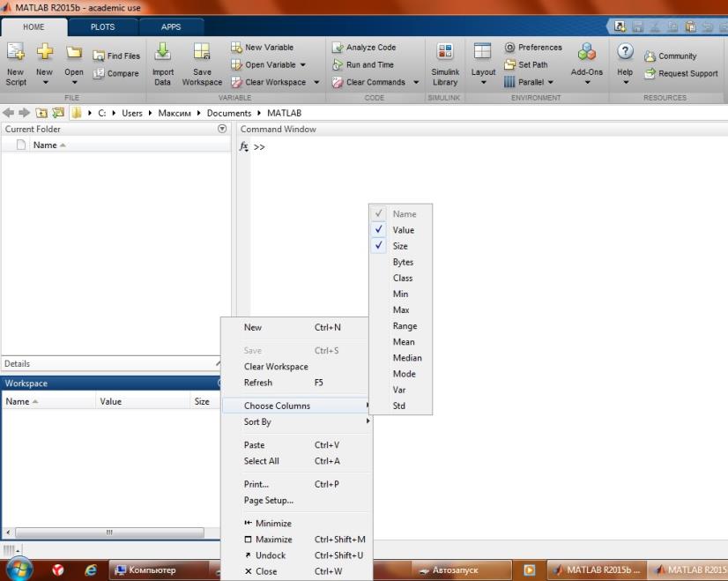Viewport: 728px width, 581px height.
Task: Enable the Min column
Action: pos(401,294)
